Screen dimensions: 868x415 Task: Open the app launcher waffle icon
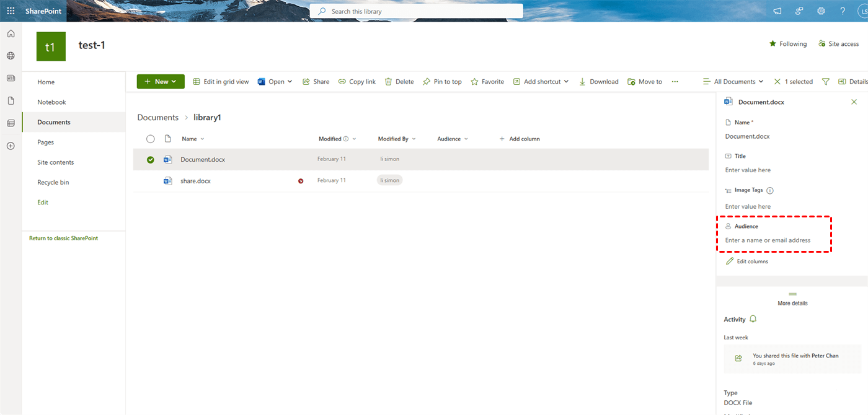tap(11, 11)
